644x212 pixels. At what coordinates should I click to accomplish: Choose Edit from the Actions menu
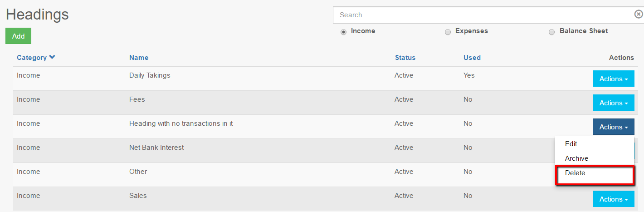pos(571,144)
